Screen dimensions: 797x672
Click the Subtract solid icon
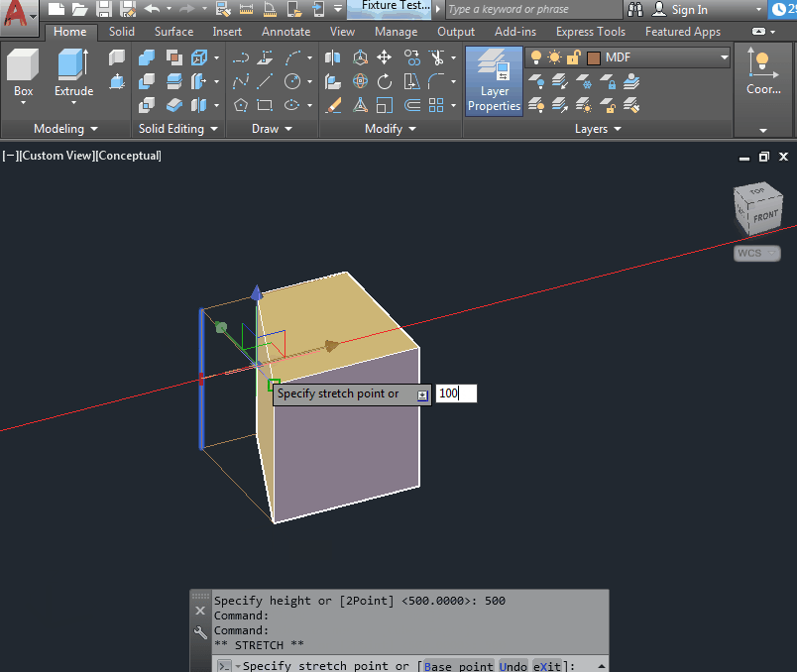[147, 81]
